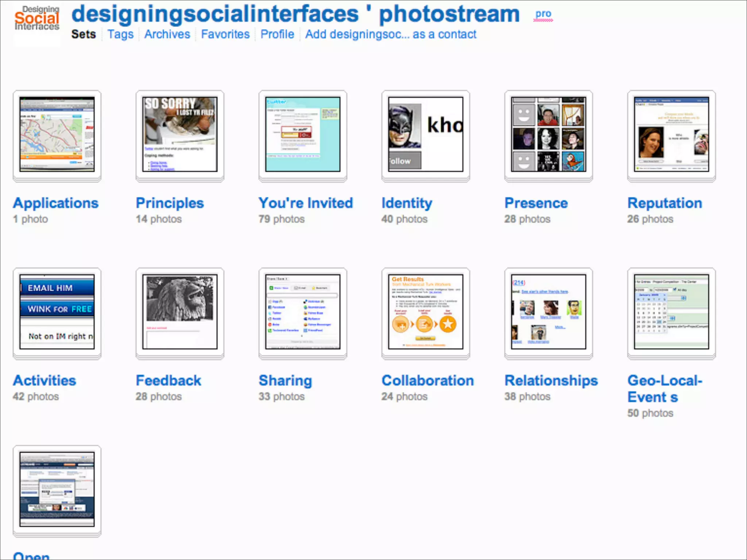Open the Relationships set title link
The height and width of the screenshot is (560, 747).
pos(551,381)
